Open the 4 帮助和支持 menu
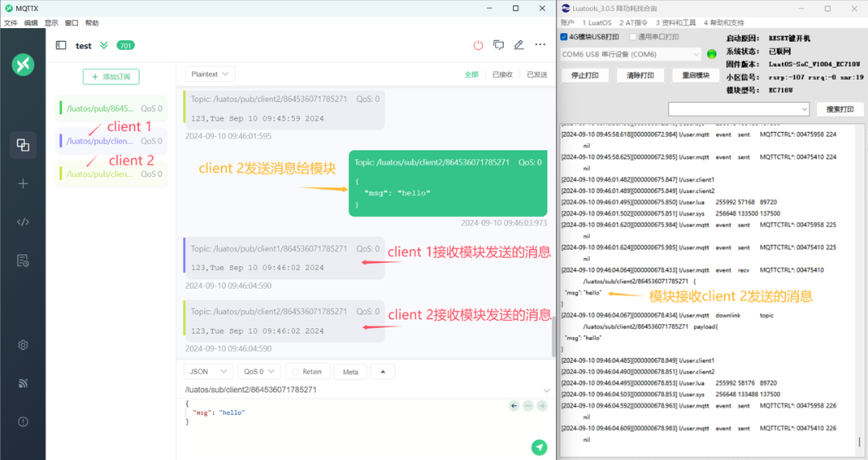Screen dimensions: 868x460 tap(724, 23)
